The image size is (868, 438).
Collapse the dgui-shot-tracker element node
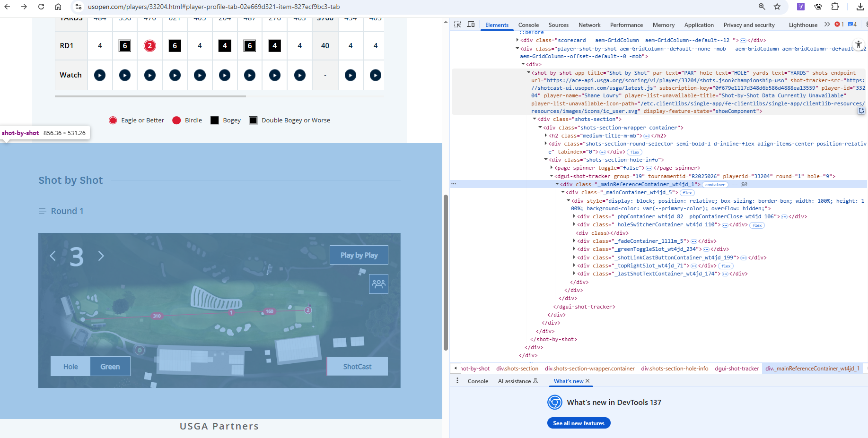pos(552,176)
